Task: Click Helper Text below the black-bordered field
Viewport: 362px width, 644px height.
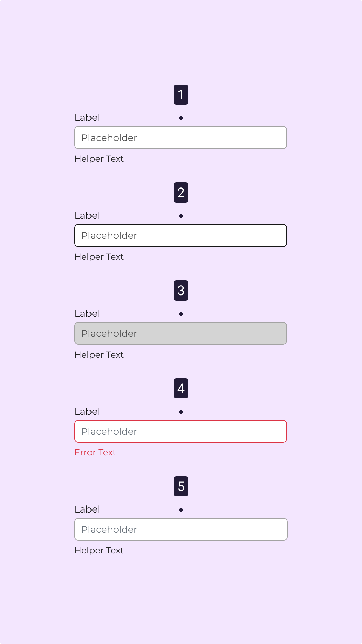Action: click(x=99, y=257)
